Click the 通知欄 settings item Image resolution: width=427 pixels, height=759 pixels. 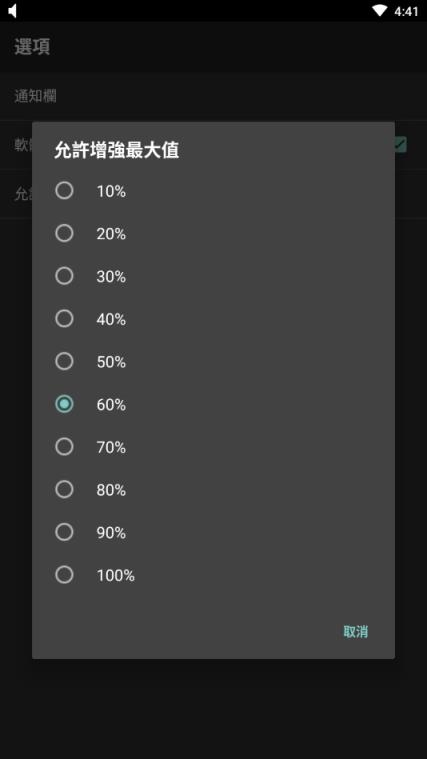tap(214, 96)
